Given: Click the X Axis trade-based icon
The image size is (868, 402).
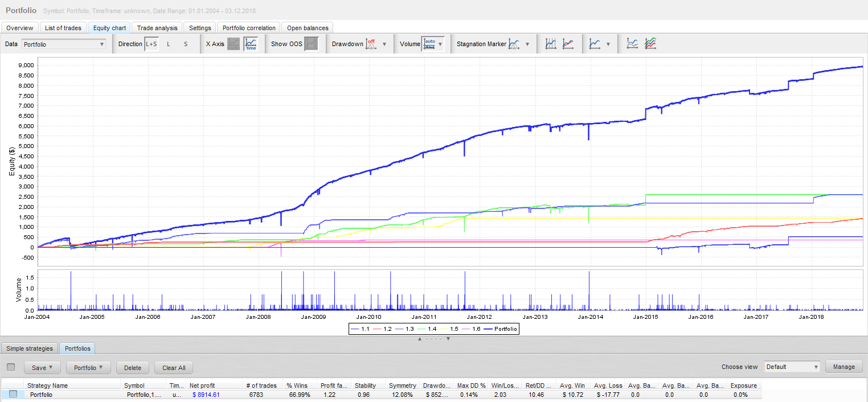Looking at the screenshot, I should 234,44.
